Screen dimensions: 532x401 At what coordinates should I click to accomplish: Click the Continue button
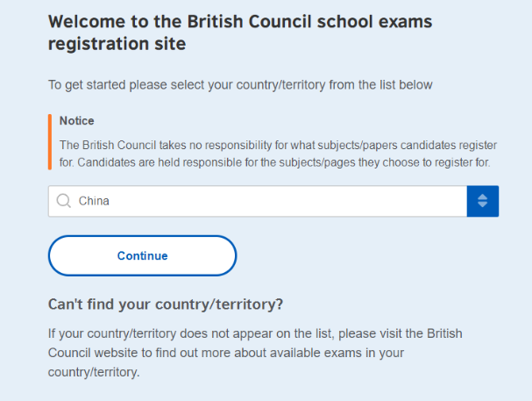[142, 255]
